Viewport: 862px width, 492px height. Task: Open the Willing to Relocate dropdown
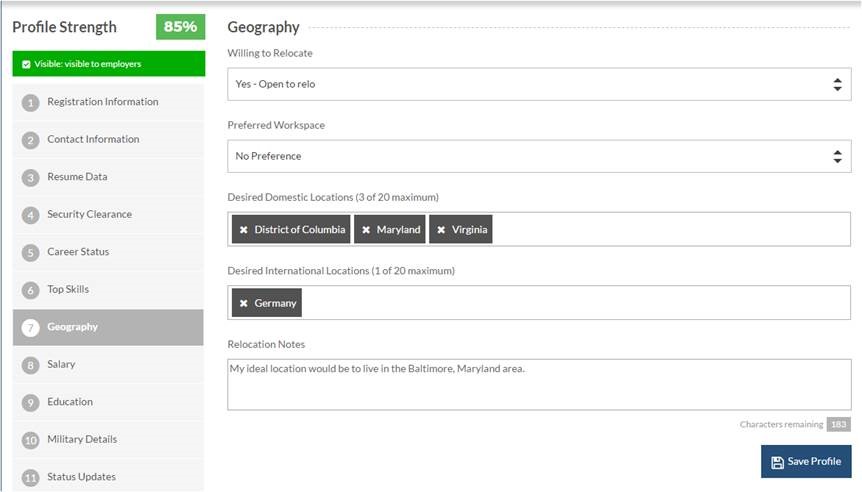click(539, 84)
